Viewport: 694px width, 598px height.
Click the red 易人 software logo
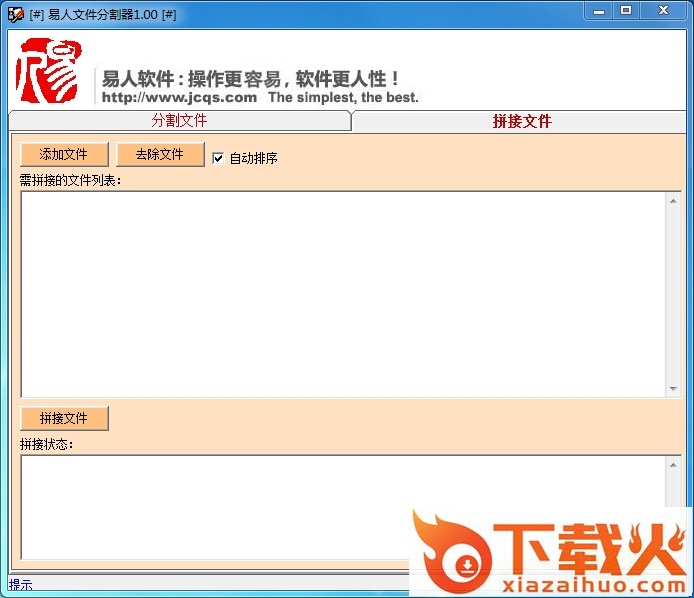49,70
